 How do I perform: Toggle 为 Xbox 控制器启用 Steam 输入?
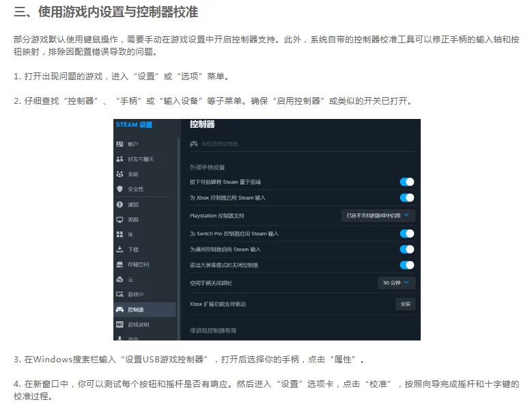click(407, 198)
